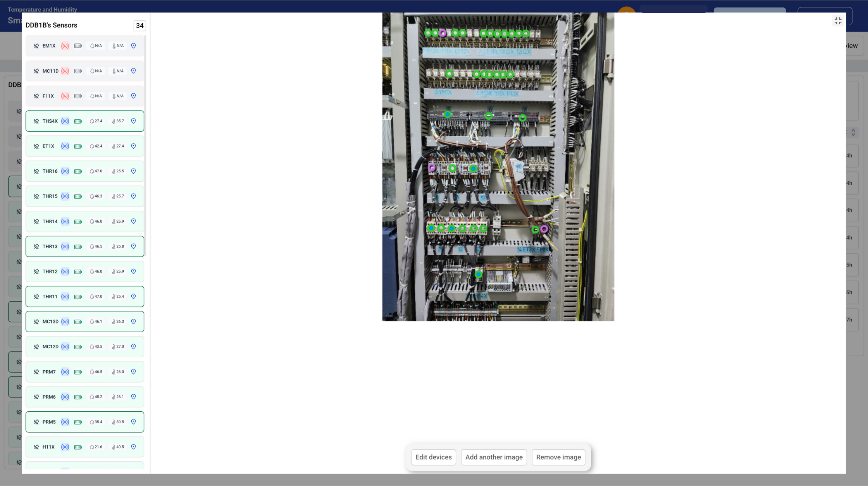
Task: Click the Remove image button
Action: pyautogui.click(x=558, y=457)
